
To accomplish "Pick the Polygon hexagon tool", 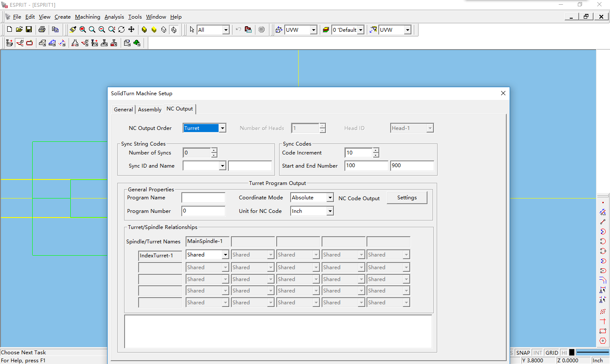I will 603,341.
